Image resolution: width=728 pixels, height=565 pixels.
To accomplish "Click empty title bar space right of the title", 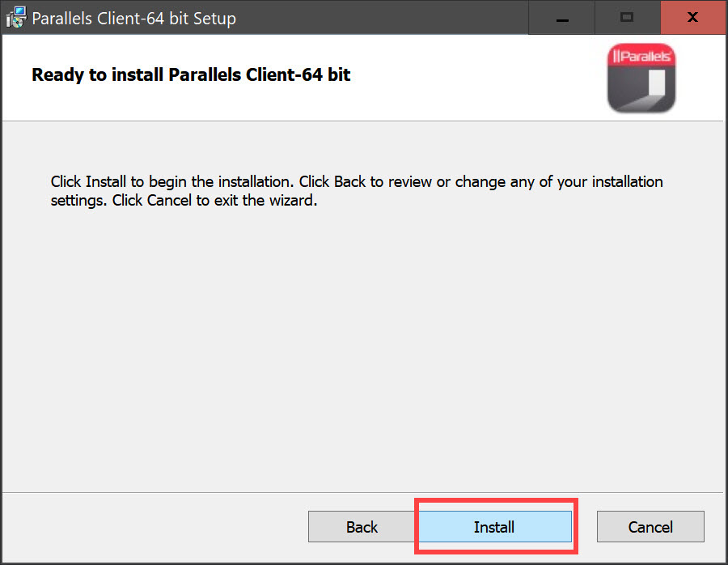I will (x=380, y=18).
